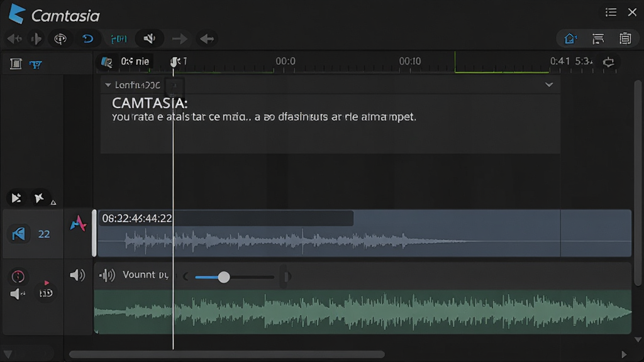Click the play-cursor icon above the tracks
Screen dimensions: 644x362
[16, 198]
